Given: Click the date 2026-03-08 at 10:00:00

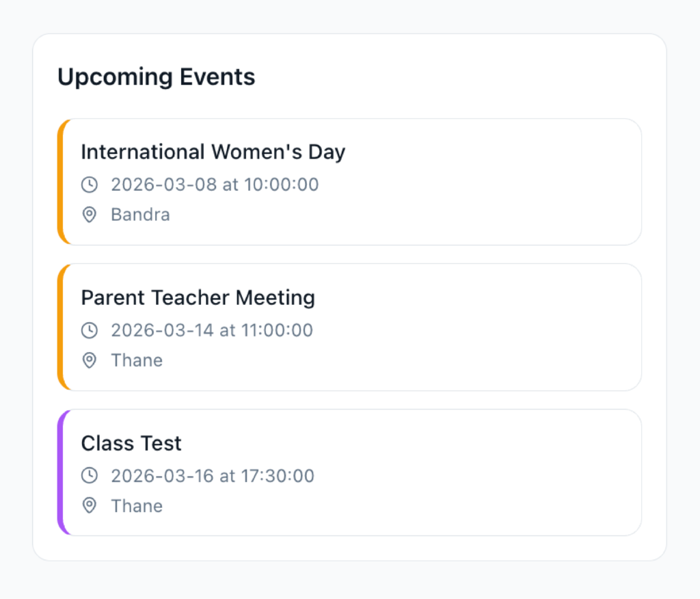Looking at the screenshot, I should pyautogui.click(x=215, y=185).
